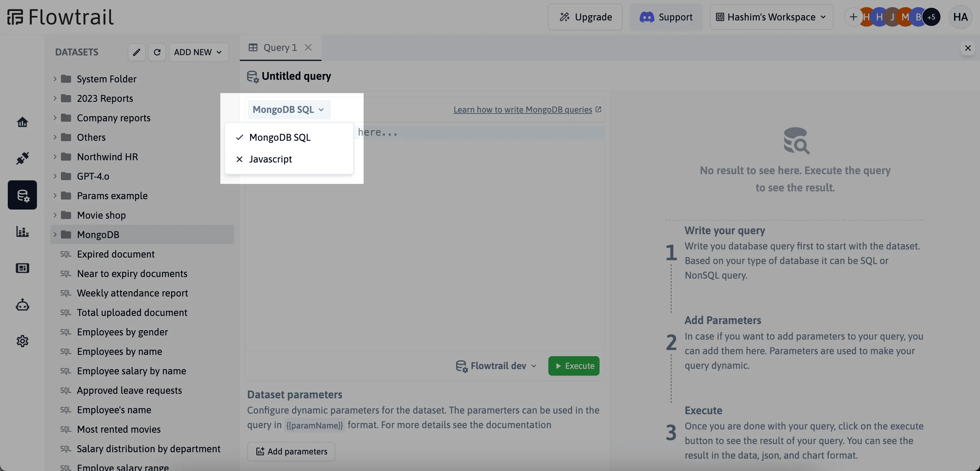Expand the Params example folder chevron
980x471 pixels.
coord(55,195)
